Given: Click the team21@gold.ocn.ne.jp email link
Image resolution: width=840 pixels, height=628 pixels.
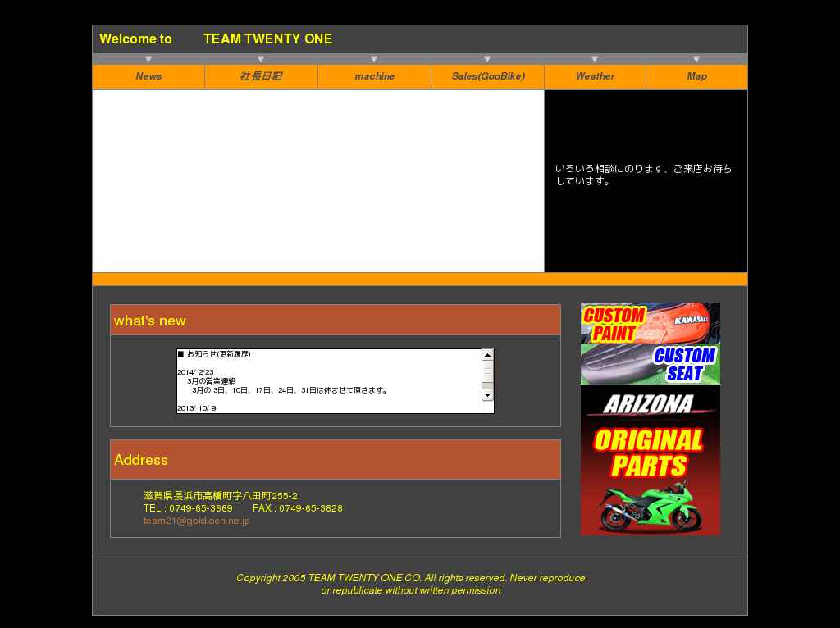Looking at the screenshot, I should click(x=196, y=521).
